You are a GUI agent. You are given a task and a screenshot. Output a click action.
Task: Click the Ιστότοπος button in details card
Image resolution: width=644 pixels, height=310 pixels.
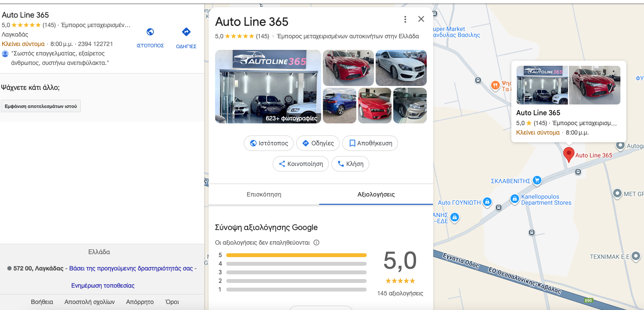pos(269,143)
